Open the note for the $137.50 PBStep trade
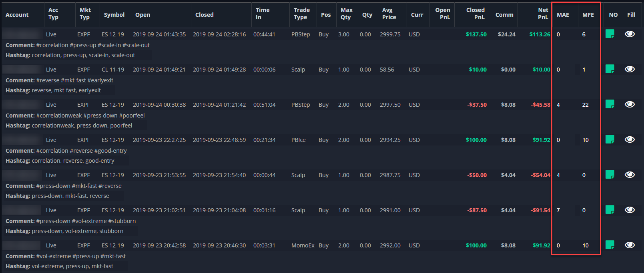Viewport: 644px width, 273px height. click(x=610, y=34)
